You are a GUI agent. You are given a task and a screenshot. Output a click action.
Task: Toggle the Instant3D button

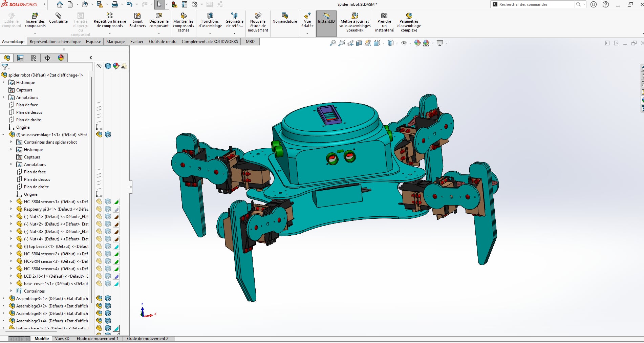(326, 23)
